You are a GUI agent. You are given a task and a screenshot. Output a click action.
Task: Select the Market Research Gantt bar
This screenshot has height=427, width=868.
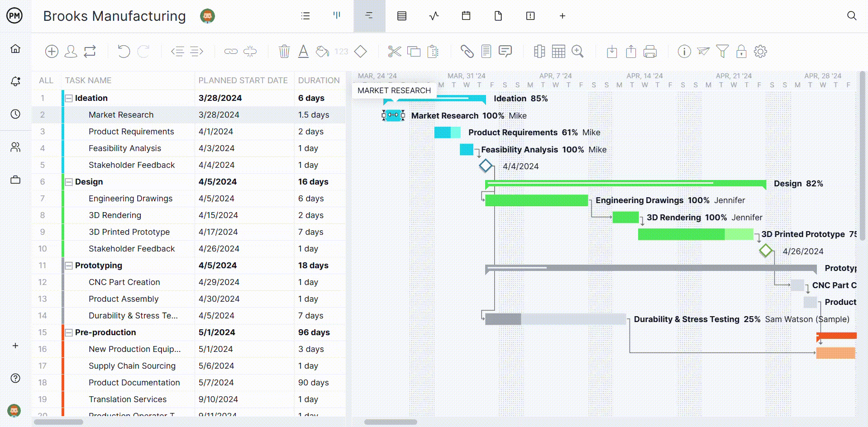[x=393, y=115]
